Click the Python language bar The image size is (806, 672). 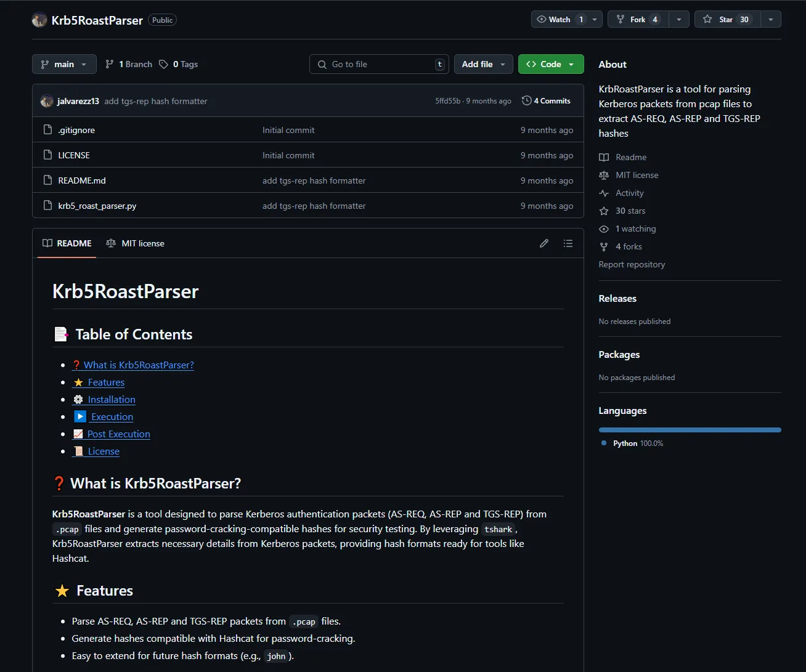point(690,430)
